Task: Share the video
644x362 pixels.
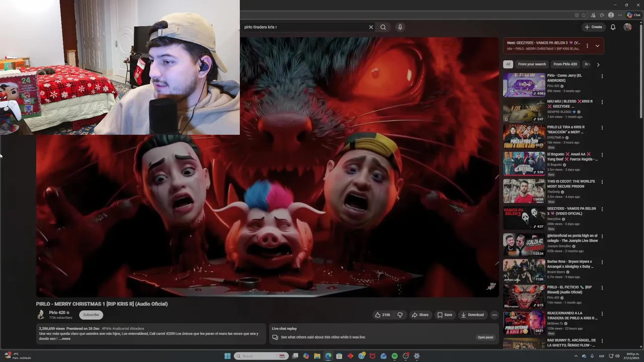Action: pyautogui.click(x=420, y=315)
